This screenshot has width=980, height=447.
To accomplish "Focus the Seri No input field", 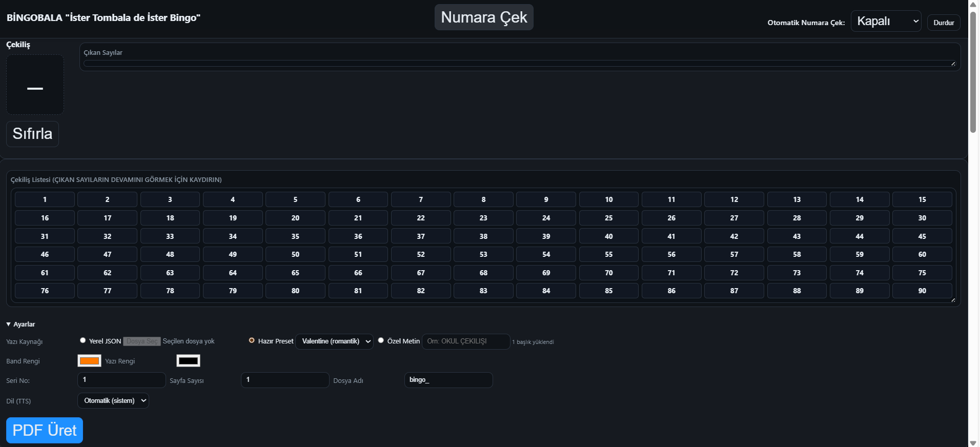I will point(121,380).
